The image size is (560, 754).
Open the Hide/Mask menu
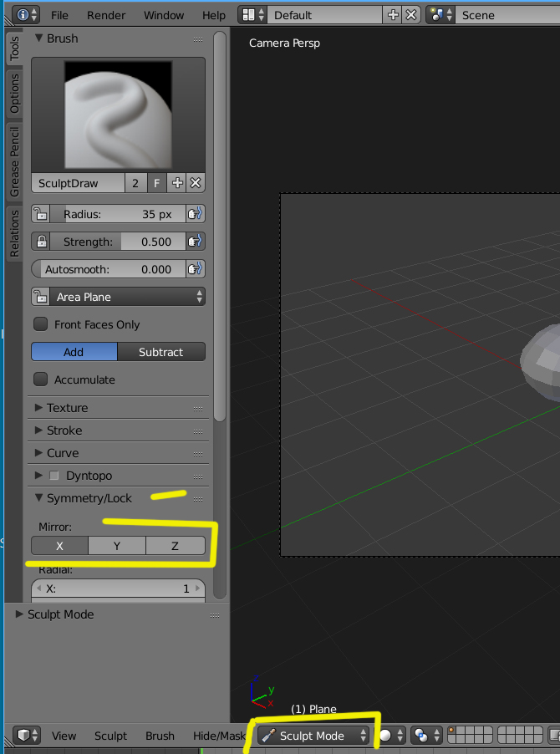tap(219, 736)
